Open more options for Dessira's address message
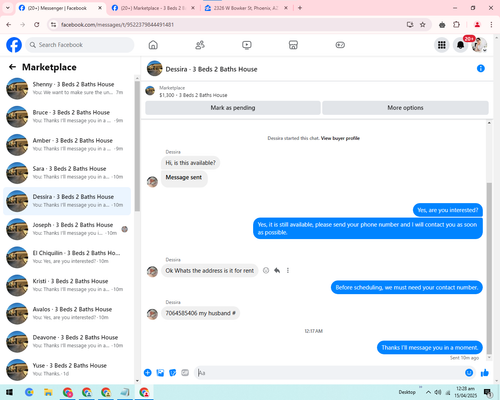Screen dimensions: 500x400 coord(288,271)
